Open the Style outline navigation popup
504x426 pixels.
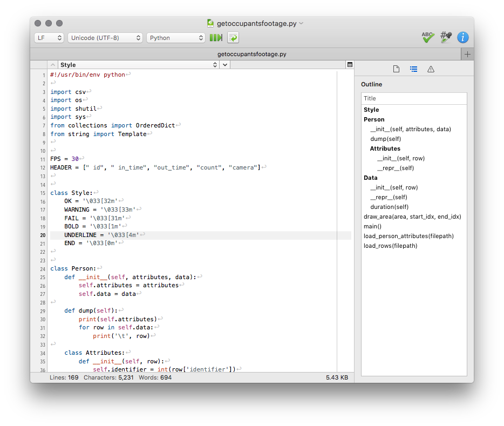pos(139,65)
